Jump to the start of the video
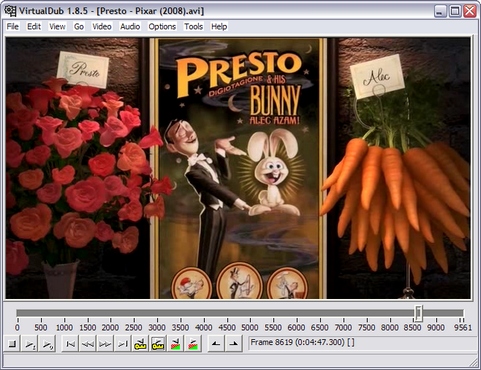Screen dimensions: 481x370 [x=70, y=344]
